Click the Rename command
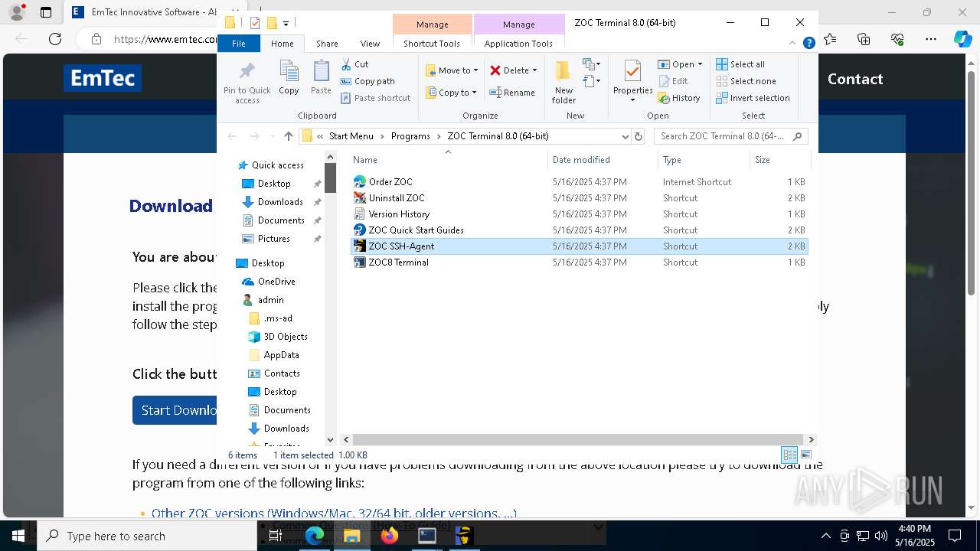The height and width of the screenshot is (551, 980). (512, 93)
